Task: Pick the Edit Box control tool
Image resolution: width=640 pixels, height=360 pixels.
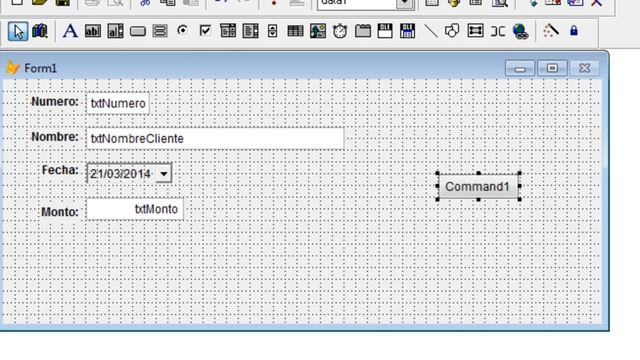Action: (115, 31)
